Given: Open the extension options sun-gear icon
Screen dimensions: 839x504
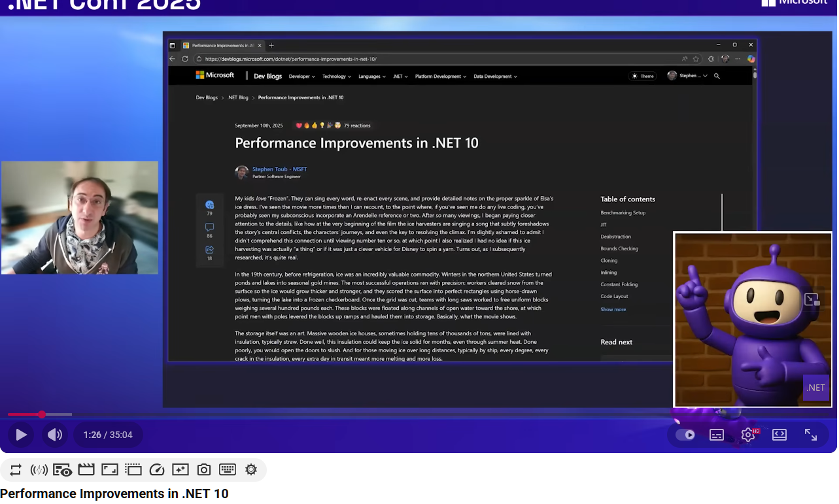Looking at the screenshot, I should point(251,469).
